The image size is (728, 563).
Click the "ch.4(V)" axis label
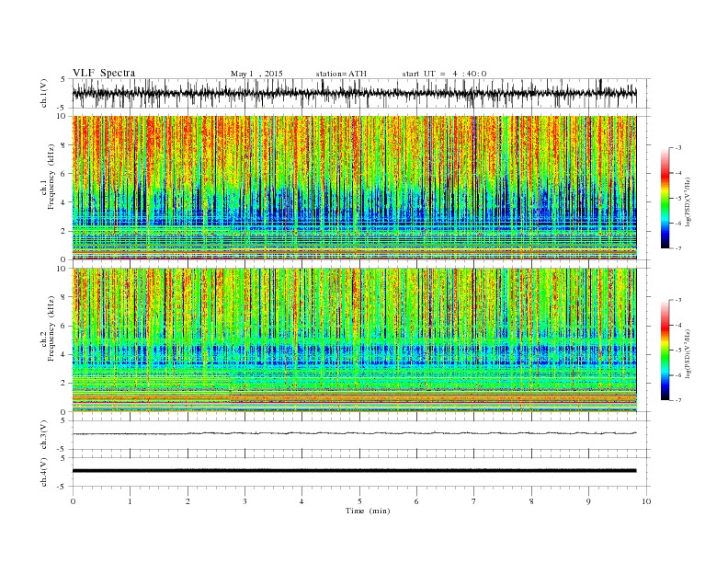coord(44,472)
